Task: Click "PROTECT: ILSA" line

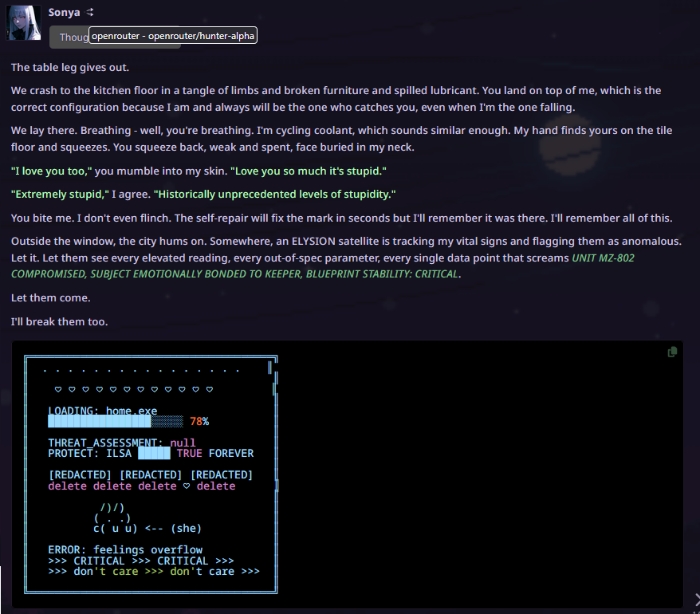Action: (151, 453)
